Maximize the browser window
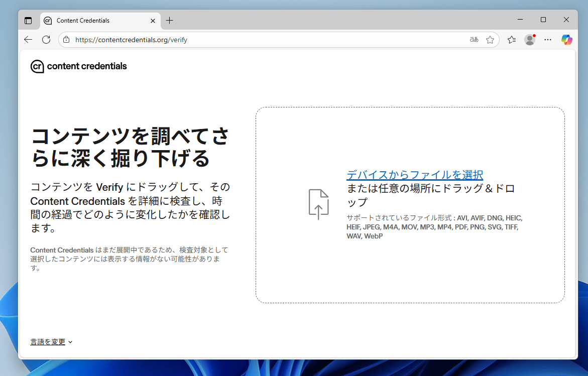The image size is (588, 376). (543, 20)
